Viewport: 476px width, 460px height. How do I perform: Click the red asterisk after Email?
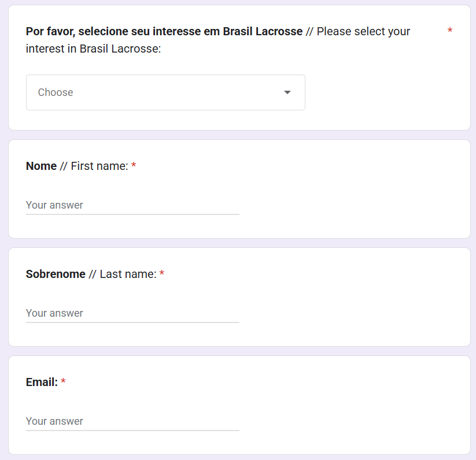click(x=63, y=382)
